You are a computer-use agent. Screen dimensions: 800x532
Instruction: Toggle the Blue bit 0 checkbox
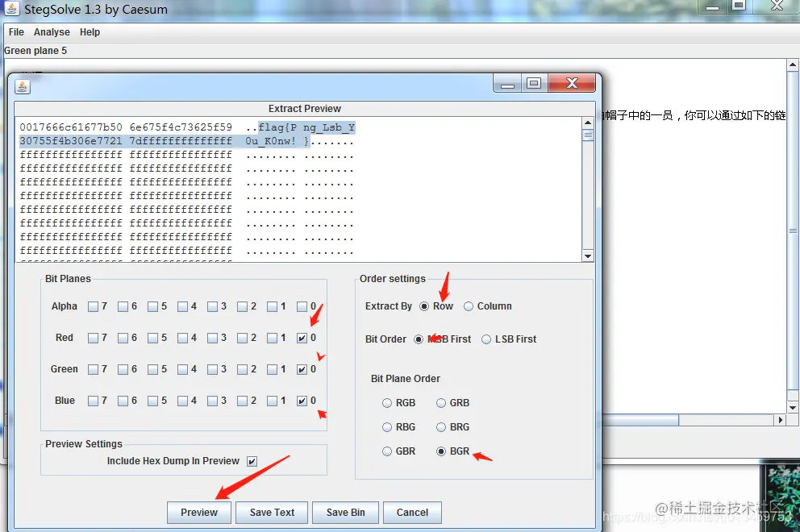[x=302, y=401]
